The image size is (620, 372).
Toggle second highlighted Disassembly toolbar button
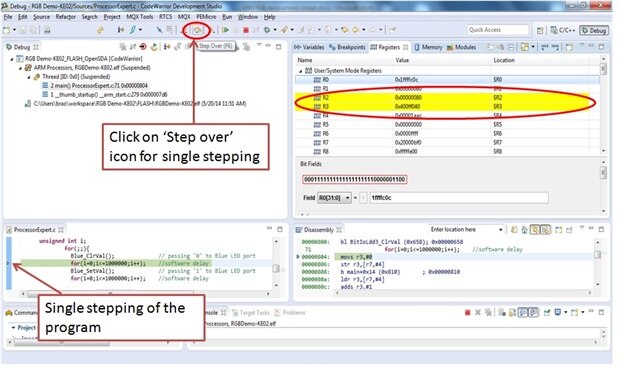click(545, 230)
